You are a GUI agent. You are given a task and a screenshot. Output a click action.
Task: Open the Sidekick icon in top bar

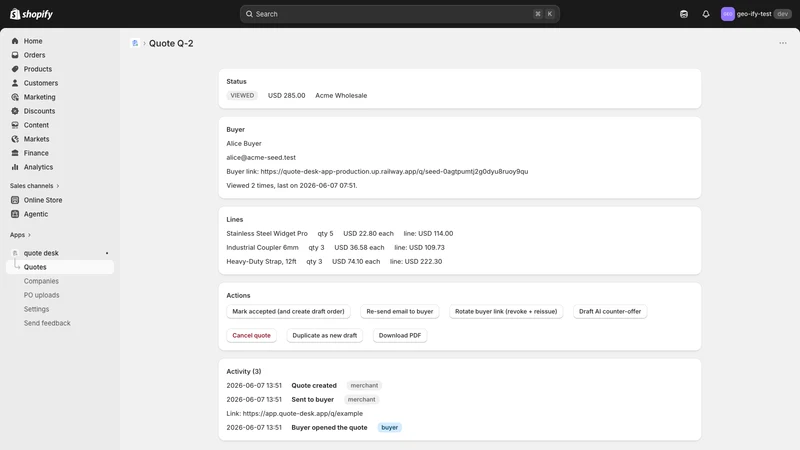tap(684, 14)
